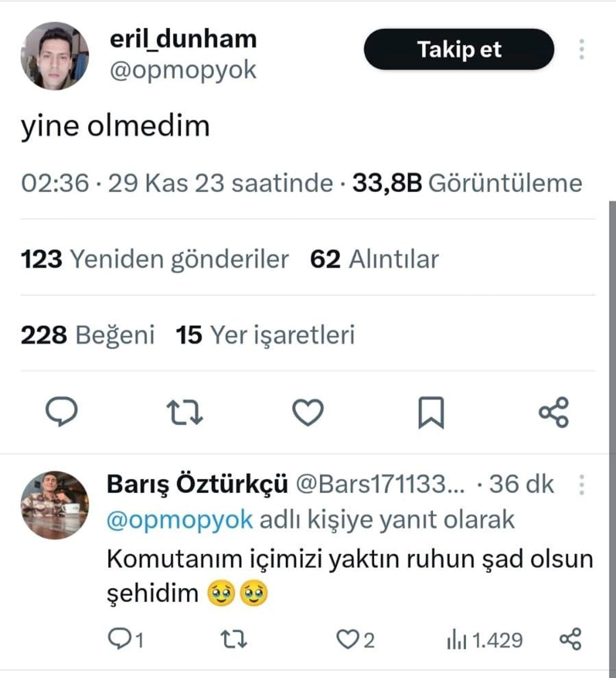616x678 pixels.
Task: Bookmark the main tweet
Action: click(x=431, y=412)
